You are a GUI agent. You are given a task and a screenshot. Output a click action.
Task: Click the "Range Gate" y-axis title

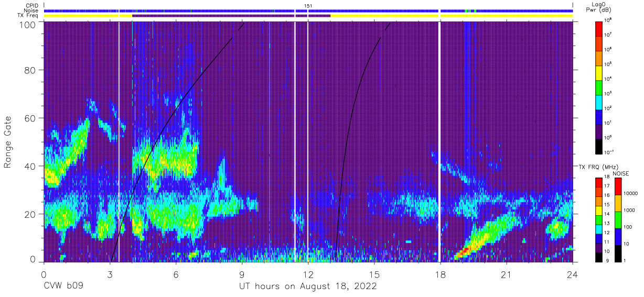coord(8,142)
